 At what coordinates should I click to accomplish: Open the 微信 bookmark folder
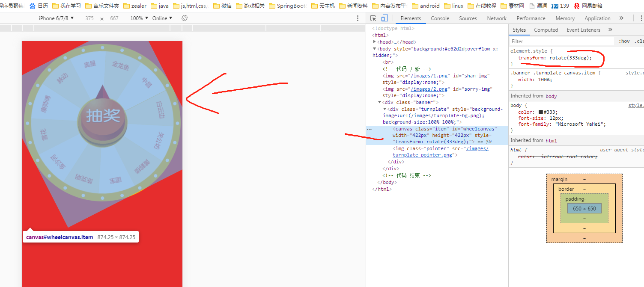(x=222, y=6)
